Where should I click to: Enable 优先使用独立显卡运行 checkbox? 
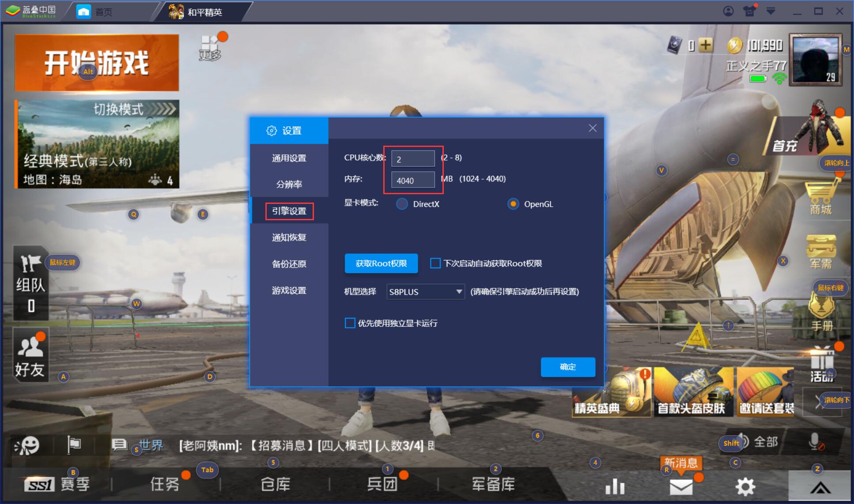350,323
